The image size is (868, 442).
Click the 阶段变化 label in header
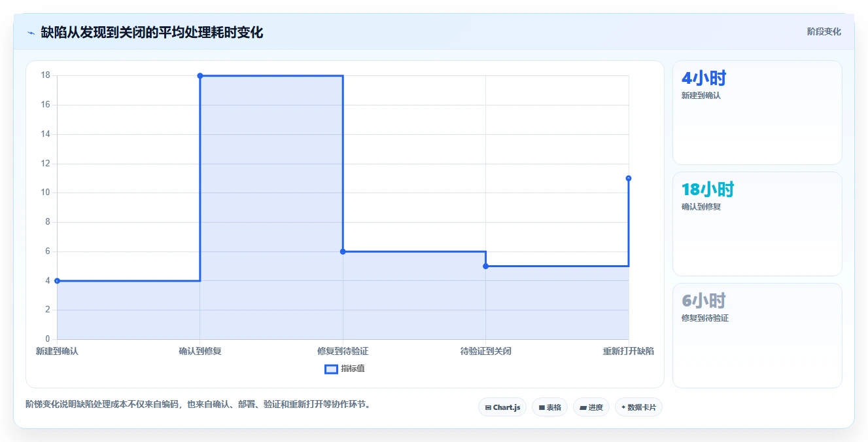(824, 31)
